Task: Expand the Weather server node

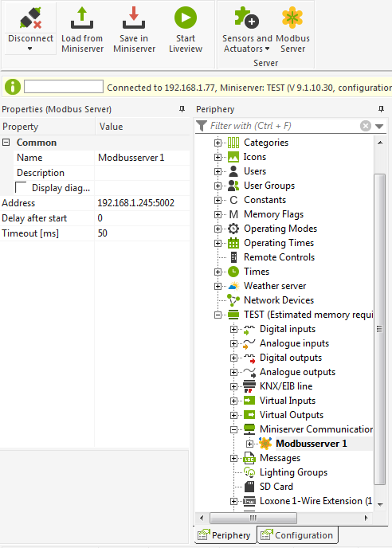Action: point(218,286)
